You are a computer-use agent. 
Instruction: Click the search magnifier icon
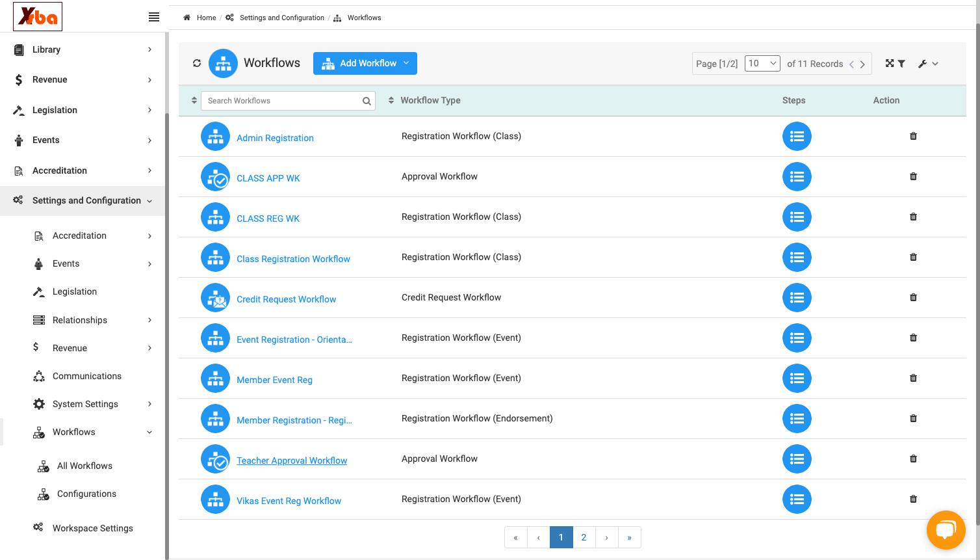coord(367,101)
